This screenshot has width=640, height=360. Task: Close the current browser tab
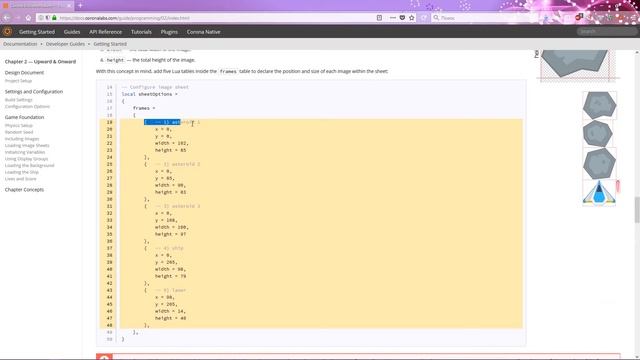coord(69,5)
